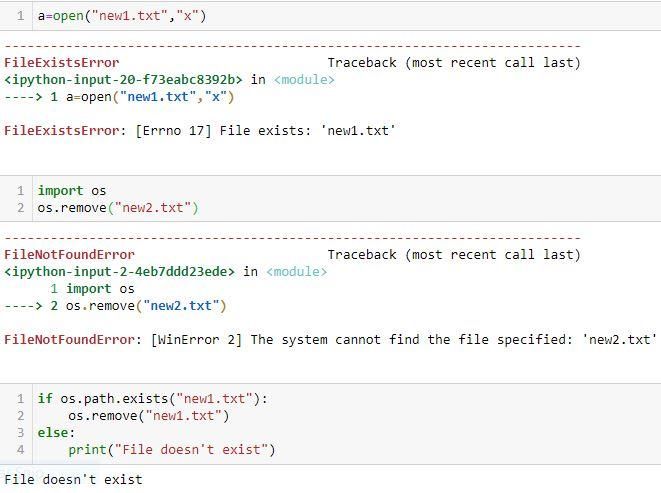The width and height of the screenshot is (661, 493).
Task: Click the ipython-input-20-f73eabc8392b reference
Action: point(124,80)
